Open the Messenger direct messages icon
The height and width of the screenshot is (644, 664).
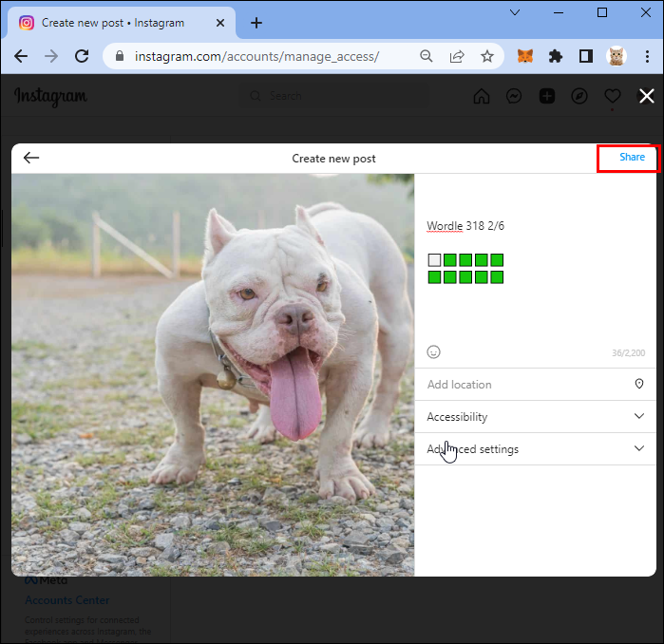(x=514, y=96)
